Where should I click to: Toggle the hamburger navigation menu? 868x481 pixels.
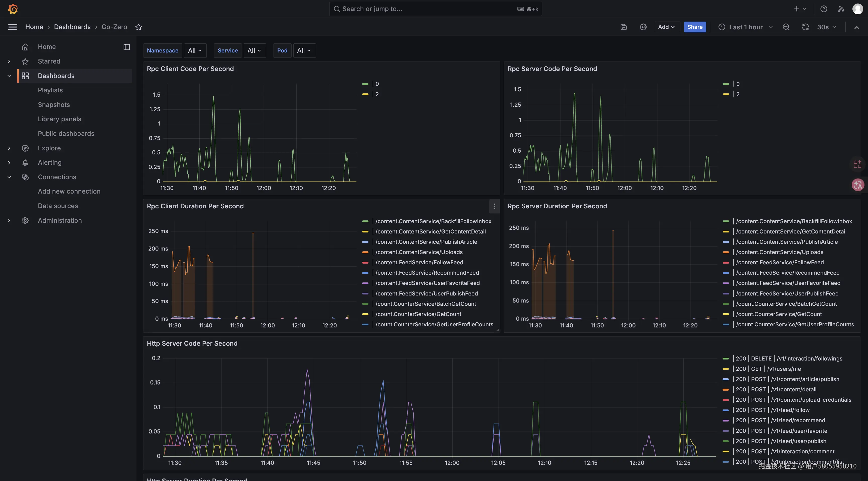(x=13, y=27)
